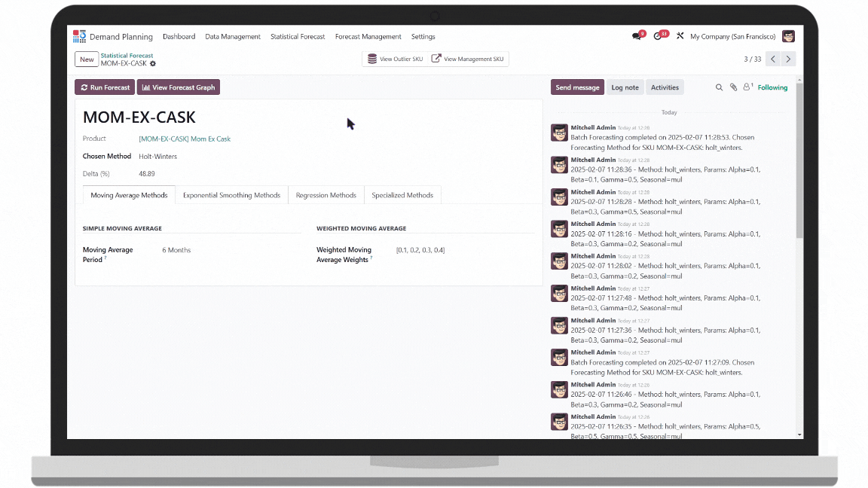Image resolution: width=868 pixels, height=488 pixels.
Task: Click the Log note button
Action: 625,87
